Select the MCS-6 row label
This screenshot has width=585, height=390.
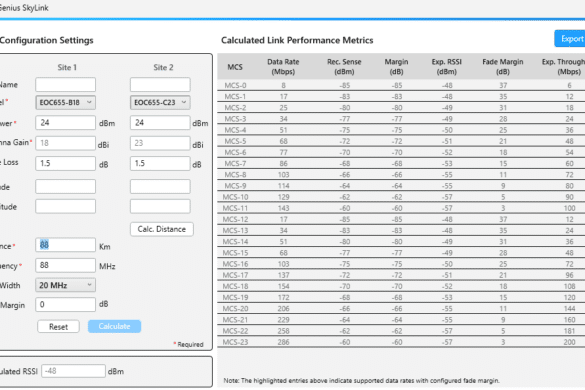tap(235, 153)
